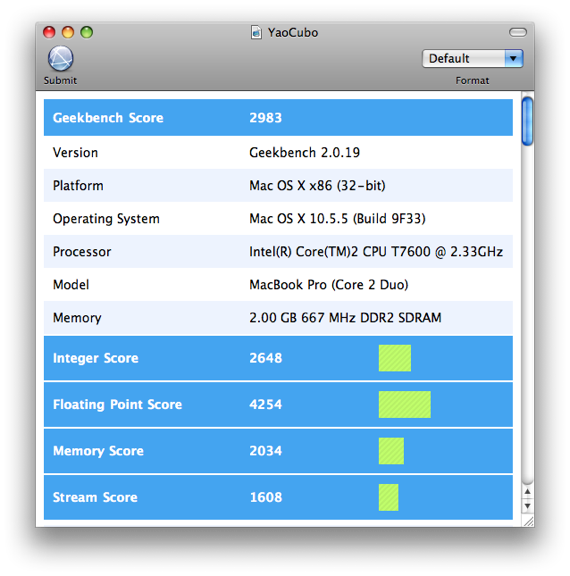Click the Stream Score value 1608

[x=266, y=497]
